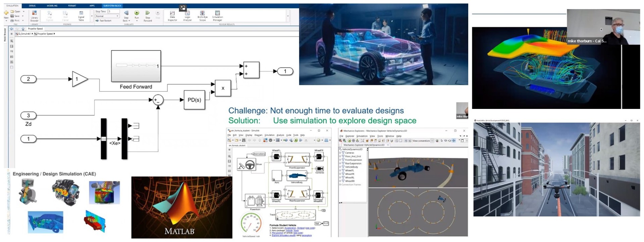Select the product block marked x
This screenshot has width=644, height=242.
tap(223, 88)
